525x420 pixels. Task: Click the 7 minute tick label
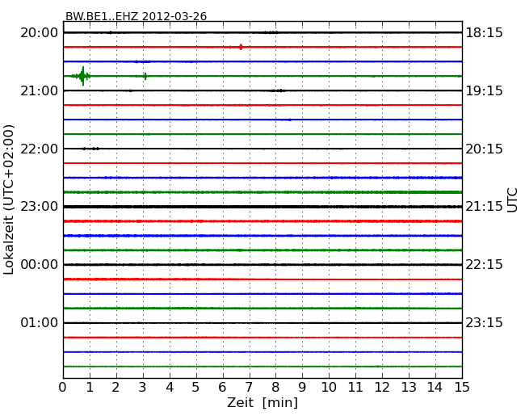coord(249,387)
